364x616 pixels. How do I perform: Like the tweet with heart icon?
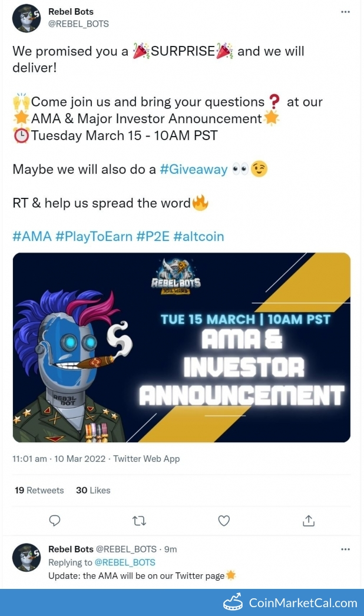(224, 521)
